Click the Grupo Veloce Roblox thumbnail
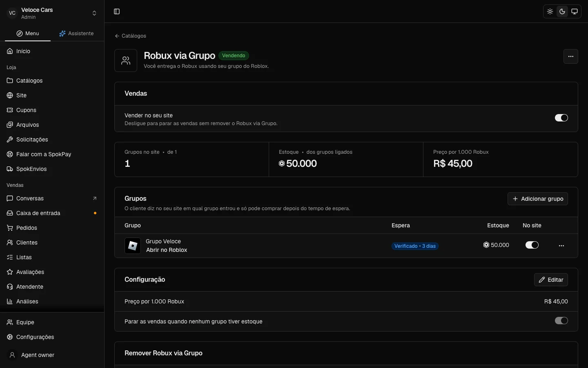 coord(133,246)
